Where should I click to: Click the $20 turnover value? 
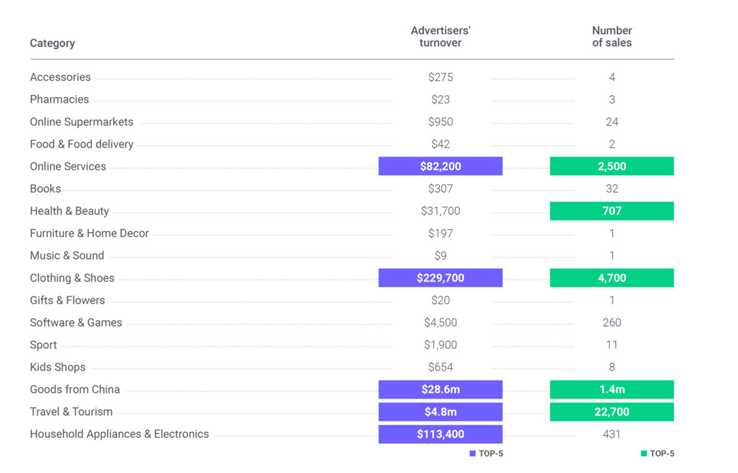coord(441,300)
